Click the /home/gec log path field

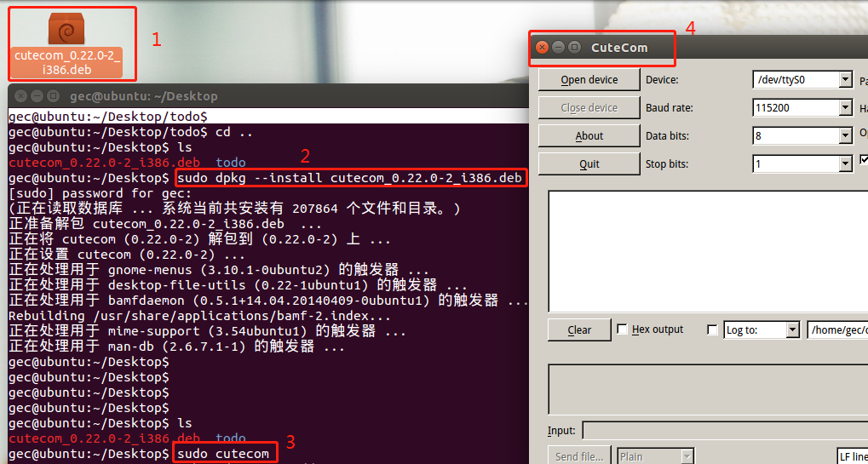[x=837, y=330]
